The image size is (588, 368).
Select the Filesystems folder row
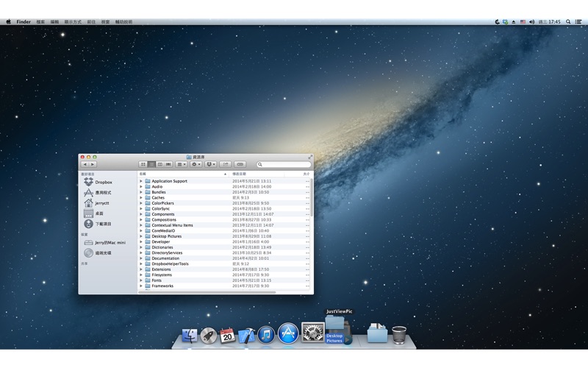tap(224, 275)
